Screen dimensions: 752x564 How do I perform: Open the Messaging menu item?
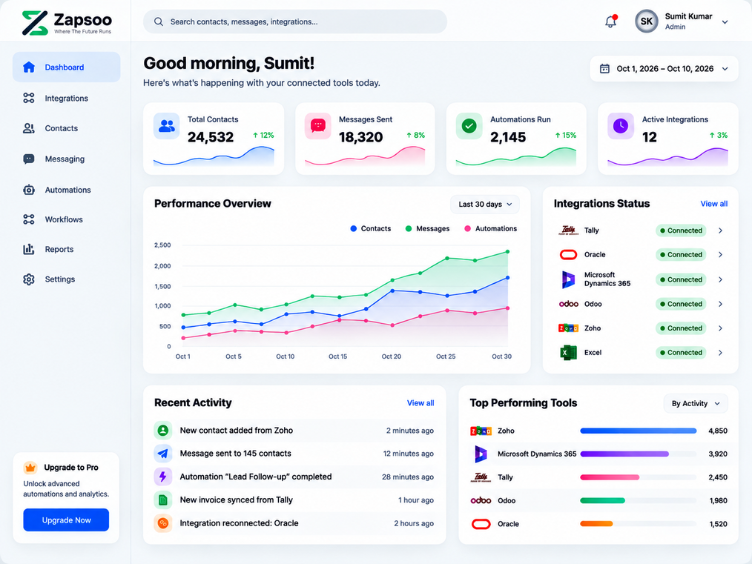pos(66,159)
